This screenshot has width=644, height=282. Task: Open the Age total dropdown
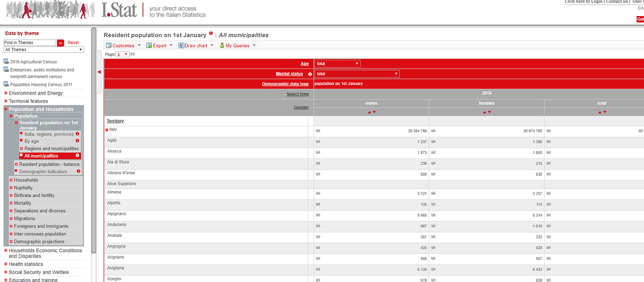337,64
